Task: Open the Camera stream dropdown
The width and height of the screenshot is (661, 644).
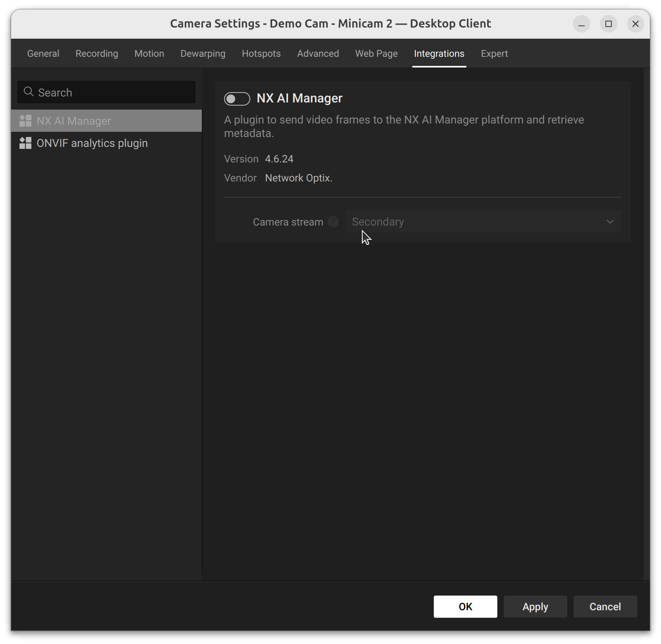Action: (483, 222)
